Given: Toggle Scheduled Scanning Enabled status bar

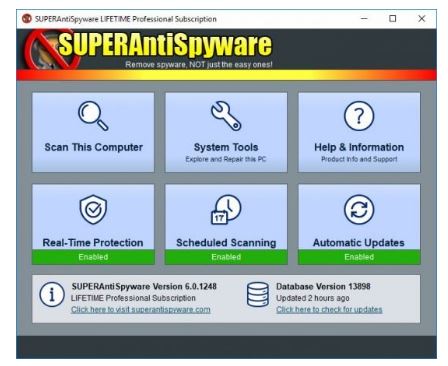Looking at the screenshot, I should (226, 257).
